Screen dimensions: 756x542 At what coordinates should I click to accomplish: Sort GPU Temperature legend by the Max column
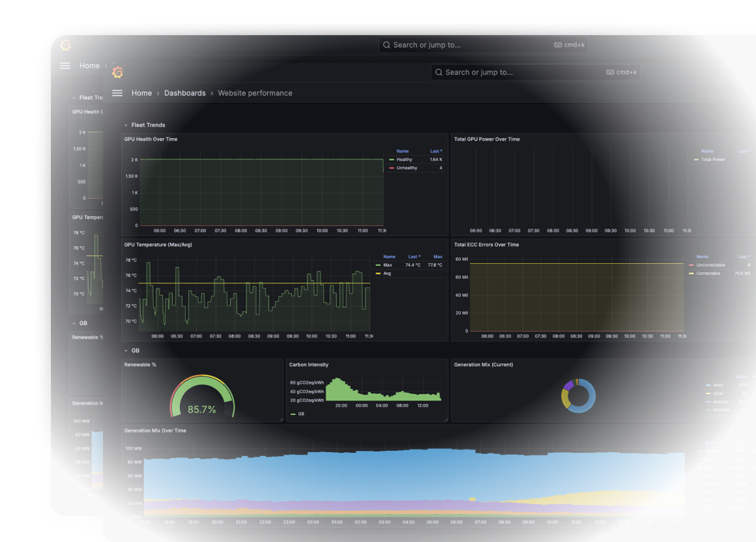point(438,257)
